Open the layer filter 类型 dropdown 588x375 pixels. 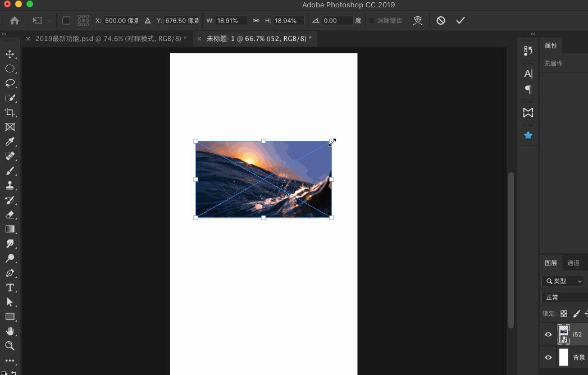pos(562,281)
